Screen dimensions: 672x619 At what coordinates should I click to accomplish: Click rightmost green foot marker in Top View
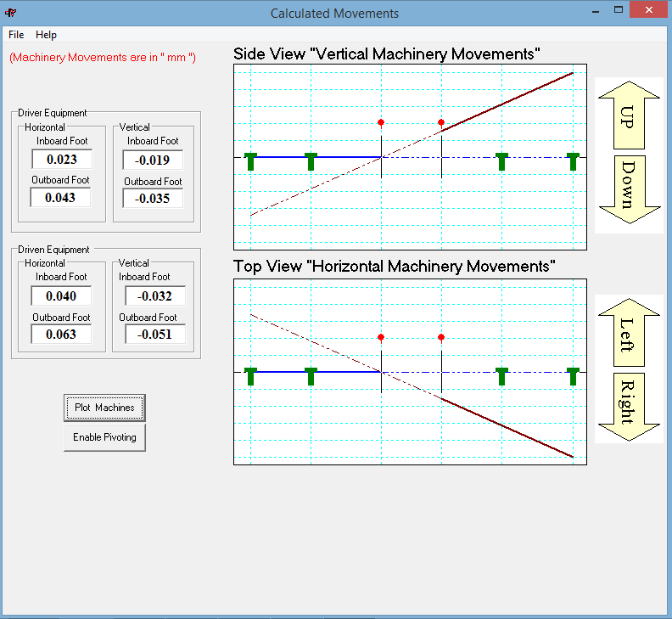[x=574, y=375]
